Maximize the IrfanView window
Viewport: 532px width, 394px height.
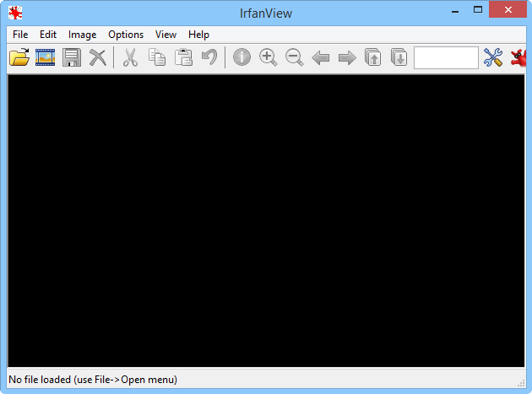point(478,10)
